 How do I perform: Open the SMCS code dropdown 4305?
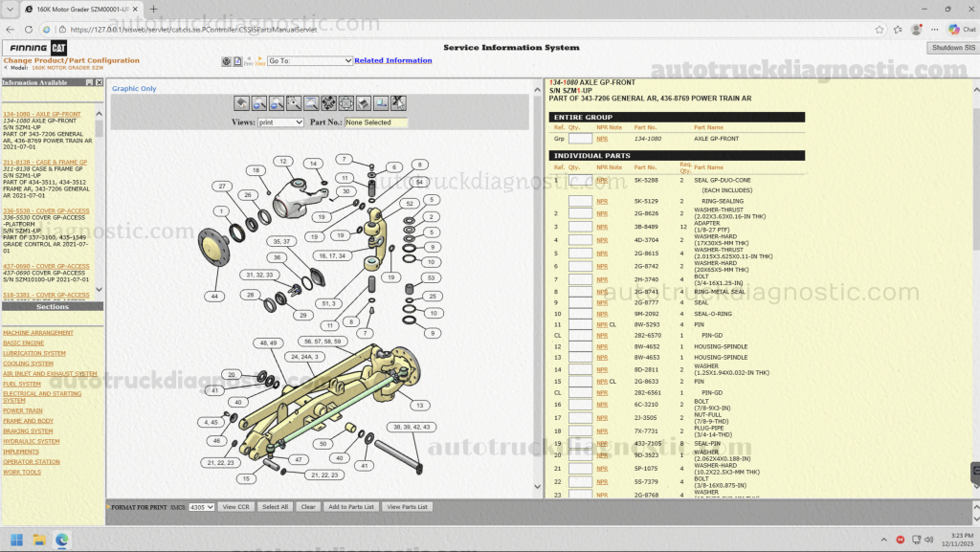tap(201, 507)
